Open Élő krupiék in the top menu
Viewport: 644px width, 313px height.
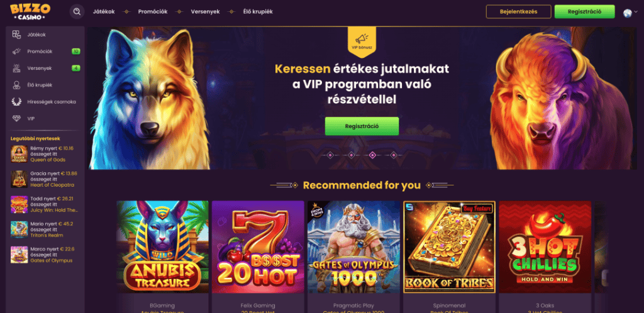[258, 11]
